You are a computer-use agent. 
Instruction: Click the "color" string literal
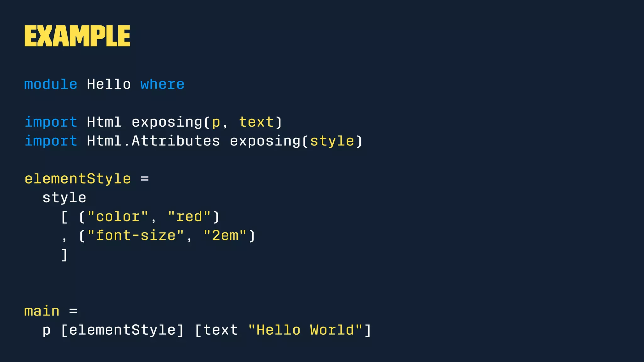[x=118, y=217]
